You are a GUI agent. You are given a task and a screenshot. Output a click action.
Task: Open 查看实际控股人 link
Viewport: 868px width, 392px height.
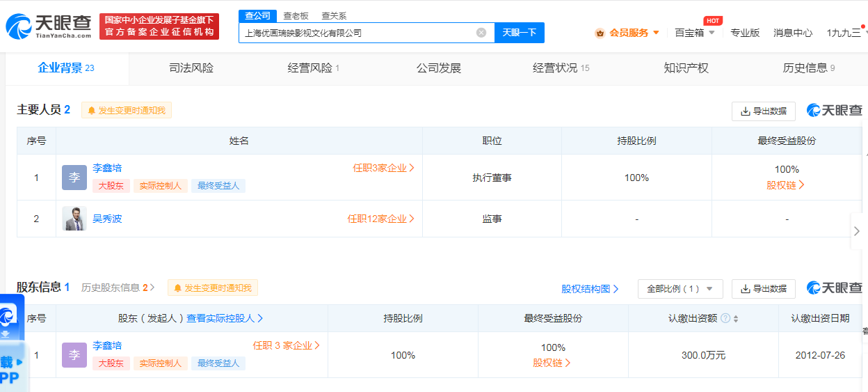point(225,318)
